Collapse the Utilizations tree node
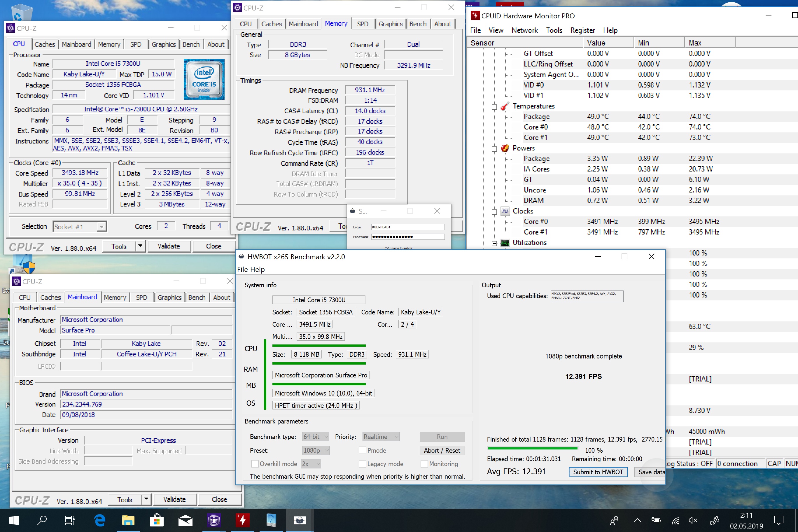This screenshot has height=532, width=798. tap(494, 244)
